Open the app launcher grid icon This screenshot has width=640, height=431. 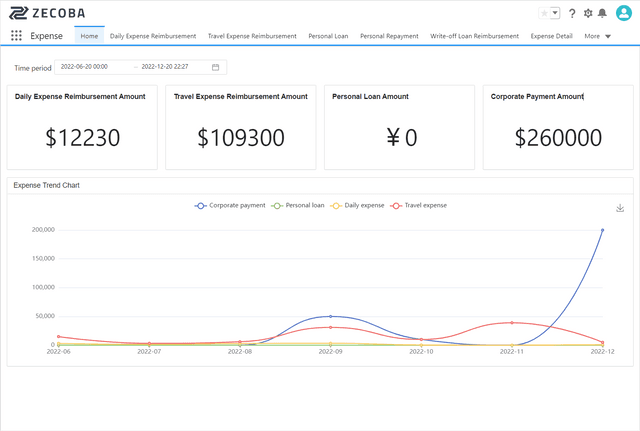tap(16, 36)
